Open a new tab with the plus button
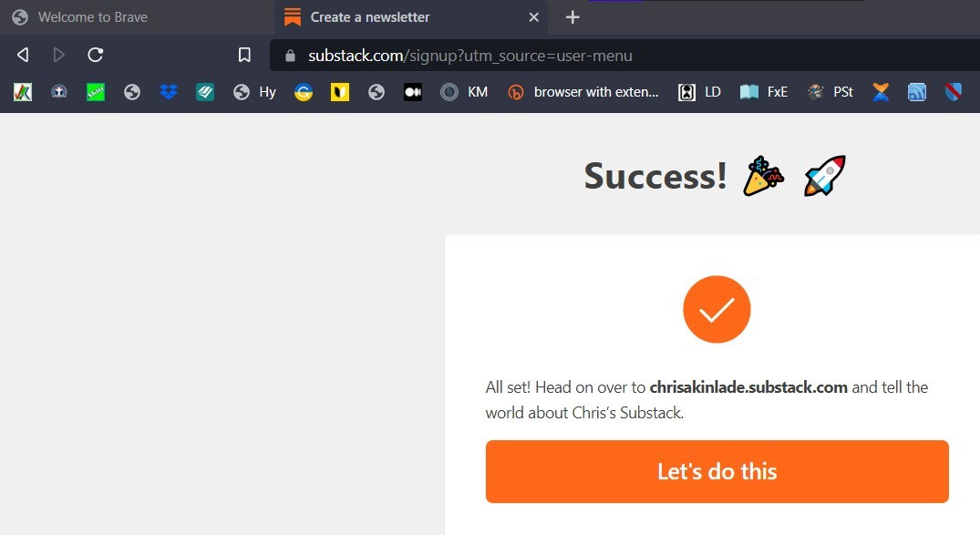 pos(573,17)
